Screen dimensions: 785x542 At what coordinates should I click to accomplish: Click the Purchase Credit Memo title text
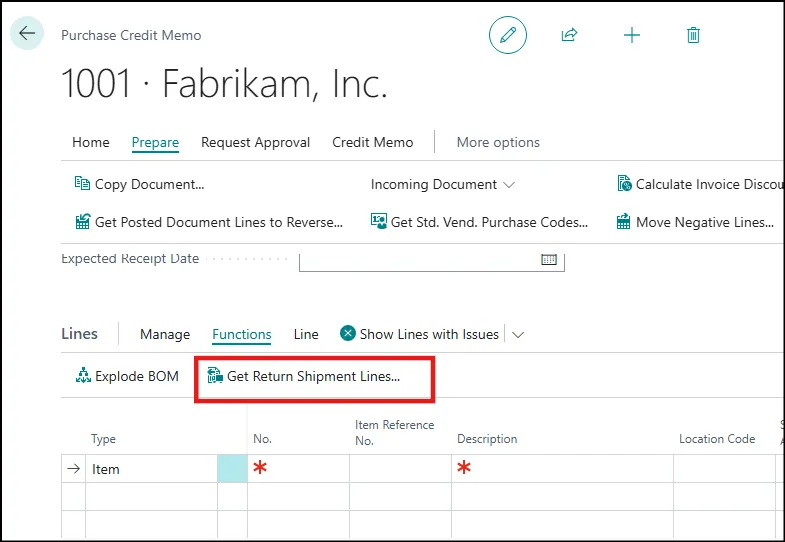click(131, 36)
